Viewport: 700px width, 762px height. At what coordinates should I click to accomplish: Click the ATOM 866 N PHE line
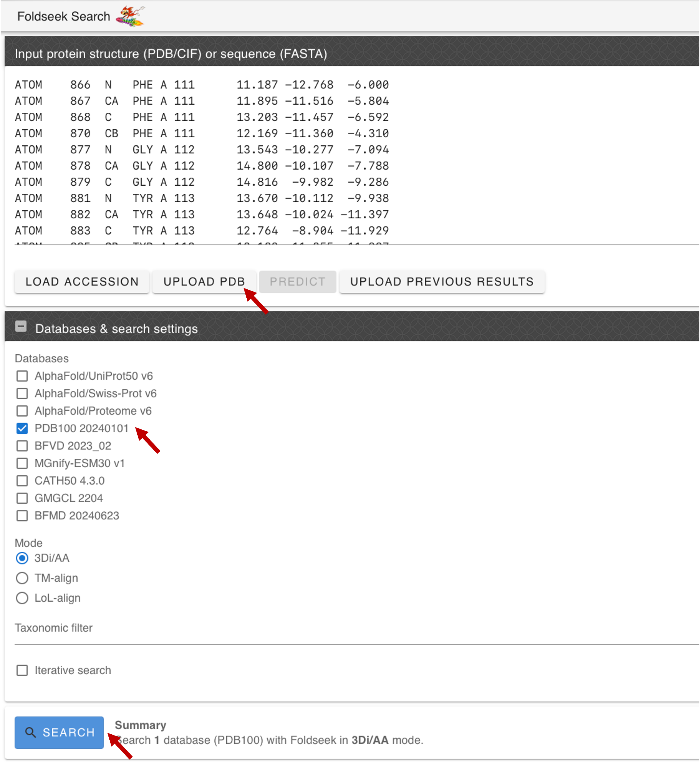coord(202,85)
